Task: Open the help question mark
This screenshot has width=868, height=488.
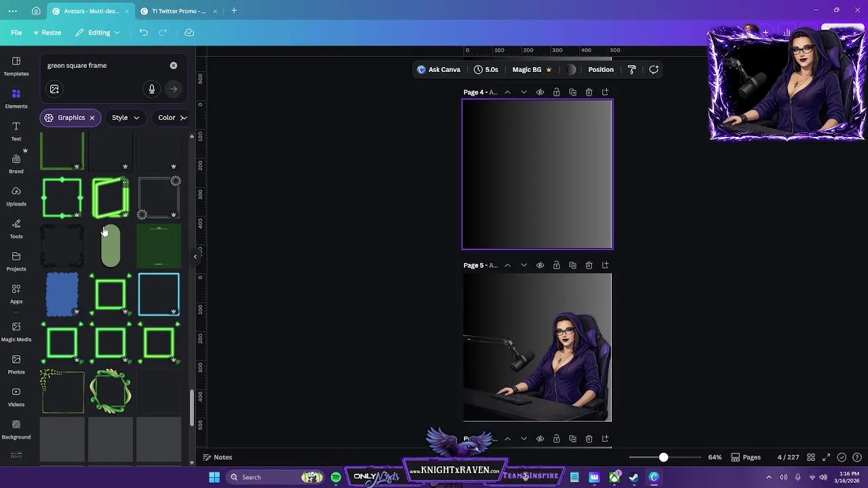Action: (x=857, y=457)
